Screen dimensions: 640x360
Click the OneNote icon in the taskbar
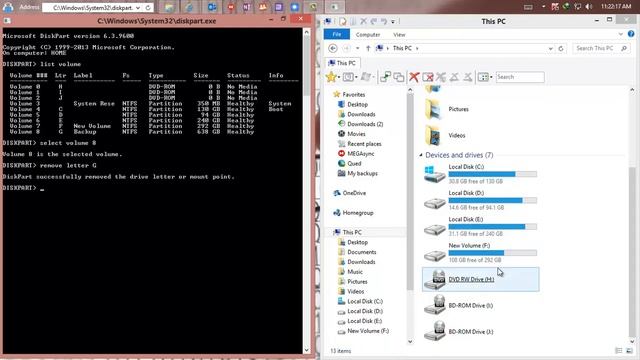pos(247,7)
